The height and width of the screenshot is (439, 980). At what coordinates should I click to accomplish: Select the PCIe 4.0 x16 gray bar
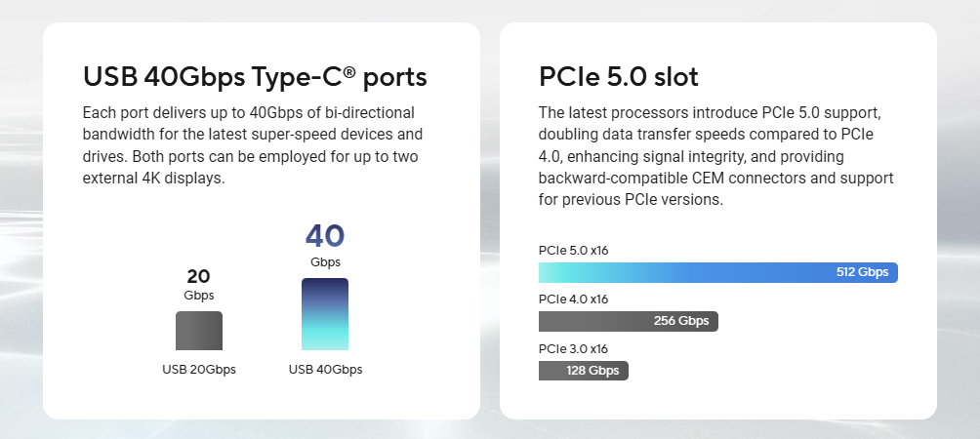click(629, 321)
